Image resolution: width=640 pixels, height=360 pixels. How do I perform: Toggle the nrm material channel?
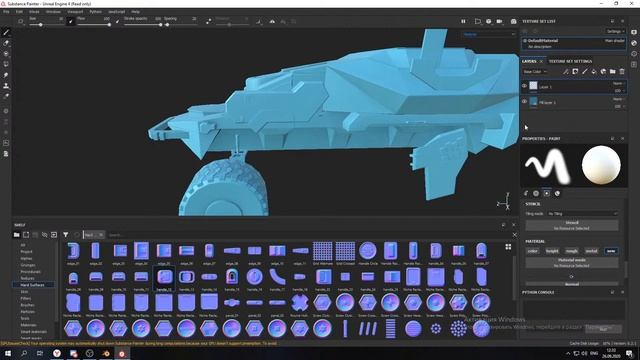pyautogui.click(x=611, y=251)
